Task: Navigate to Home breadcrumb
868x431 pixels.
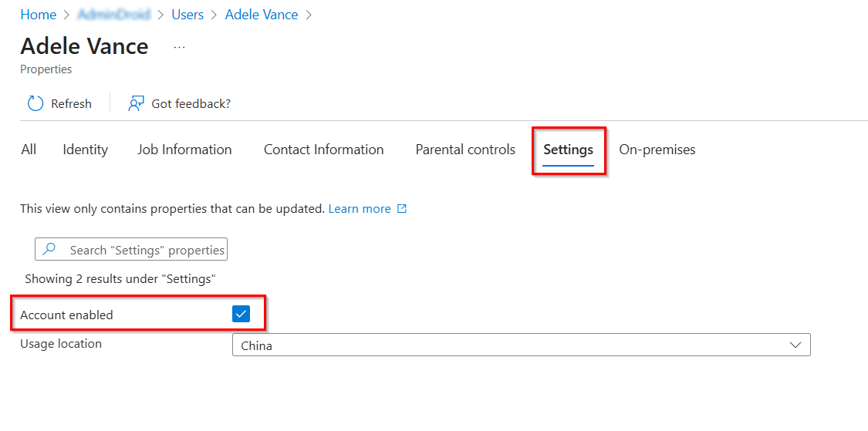Action: coord(39,15)
